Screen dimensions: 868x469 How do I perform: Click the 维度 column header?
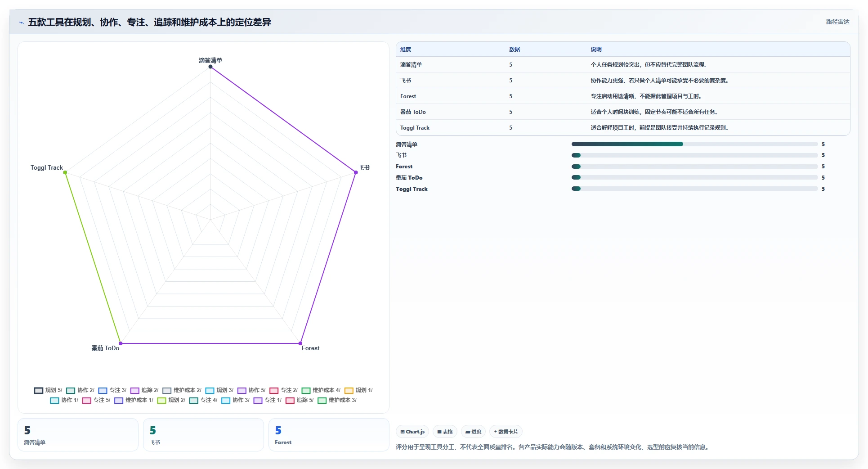(406, 50)
